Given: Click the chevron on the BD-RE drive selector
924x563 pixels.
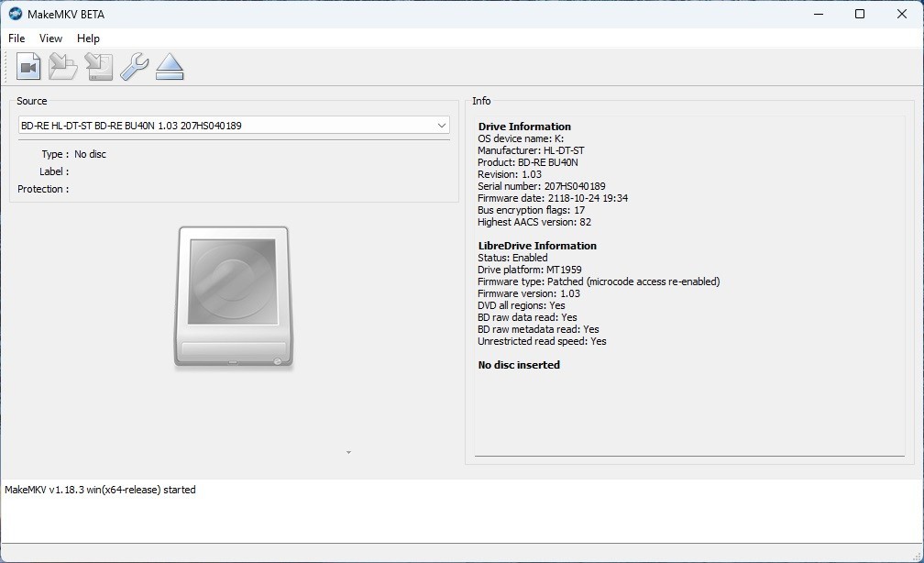Looking at the screenshot, I should pos(442,125).
